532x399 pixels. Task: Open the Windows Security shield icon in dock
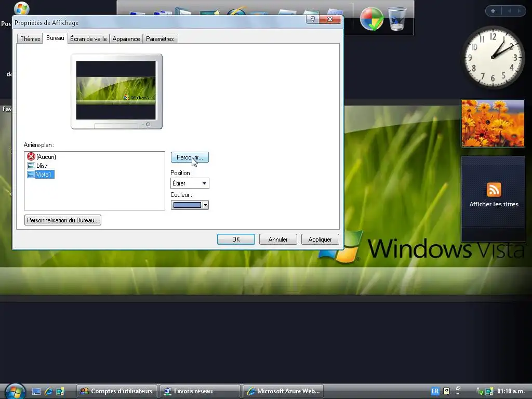point(371,19)
